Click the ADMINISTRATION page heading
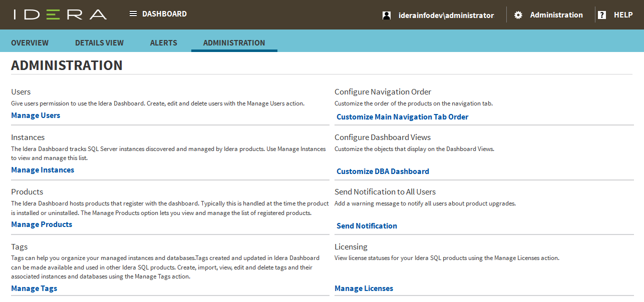Screen dimensions: 644x302 [67, 65]
